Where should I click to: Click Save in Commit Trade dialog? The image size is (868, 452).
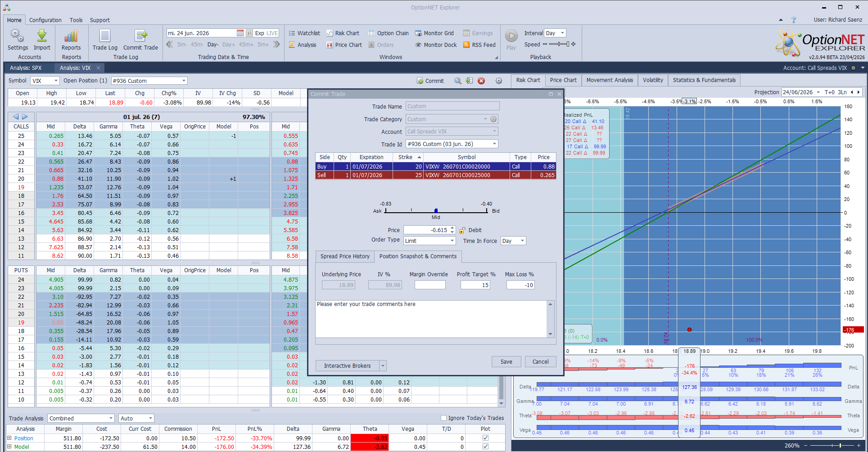coord(506,361)
